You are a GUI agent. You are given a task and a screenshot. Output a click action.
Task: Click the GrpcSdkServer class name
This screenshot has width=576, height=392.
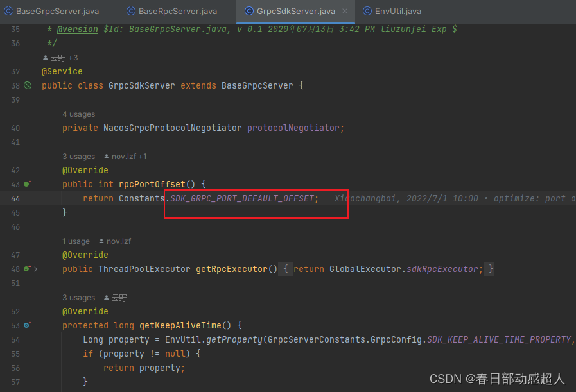pyautogui.click(x=142, y=85)
